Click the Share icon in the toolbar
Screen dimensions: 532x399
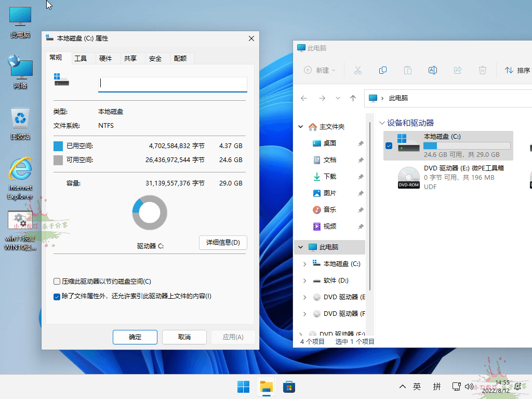pos(458,70)
